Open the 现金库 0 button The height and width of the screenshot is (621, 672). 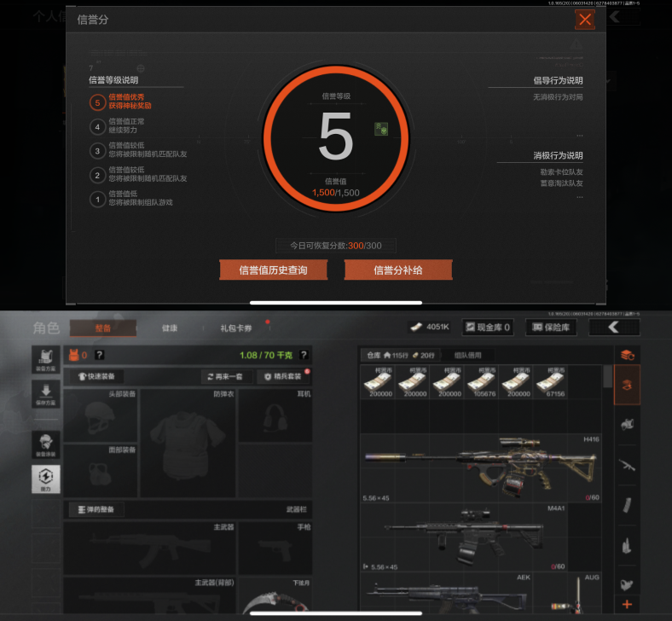[488, 328]
